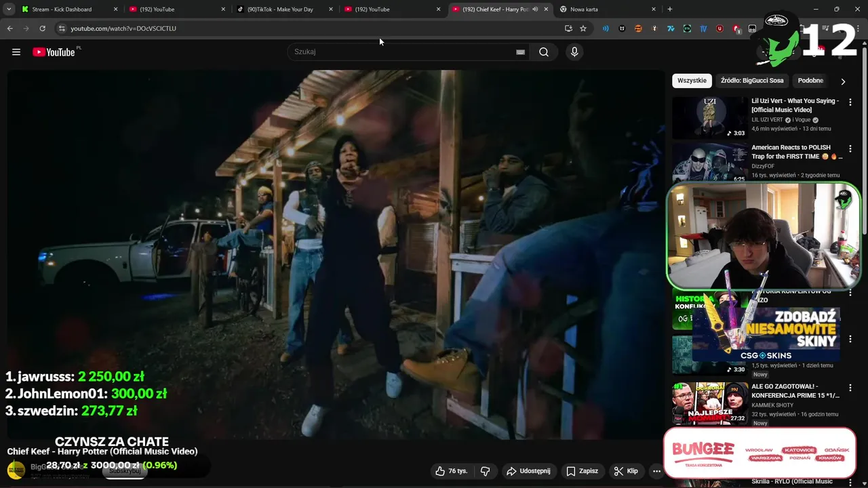Open the Skrilla - RYLO video title

792,482
